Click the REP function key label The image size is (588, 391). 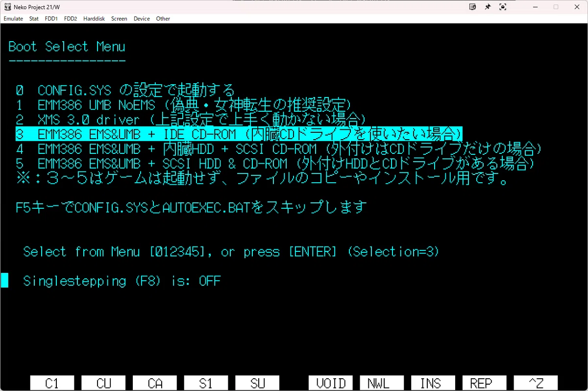pyautogui.click(x=485, y=383)
